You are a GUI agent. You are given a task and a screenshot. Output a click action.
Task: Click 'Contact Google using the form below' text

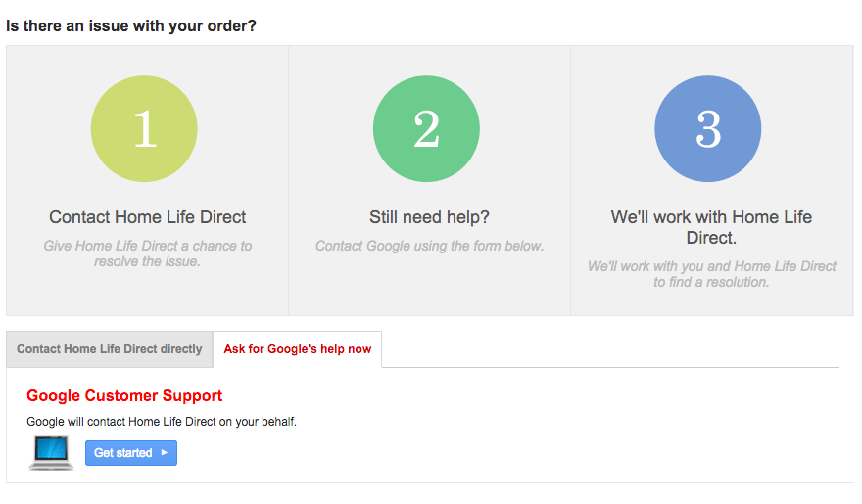(x=429, y=246)
